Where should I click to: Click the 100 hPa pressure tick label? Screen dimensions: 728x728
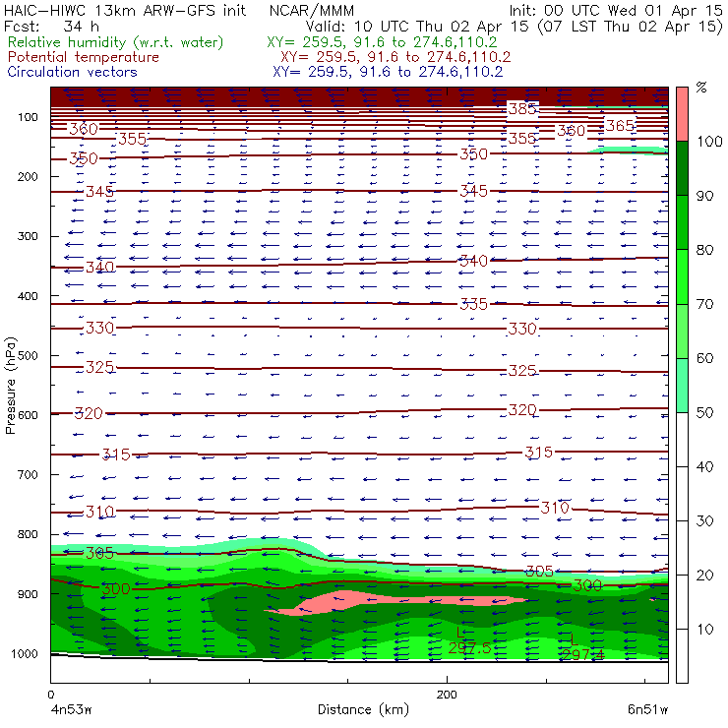tap(28, 117)
